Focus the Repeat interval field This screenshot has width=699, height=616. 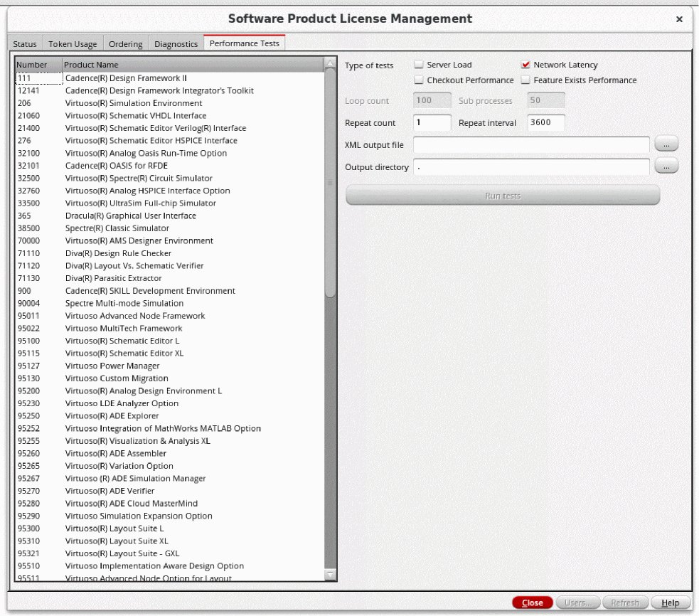pos(545,123)
